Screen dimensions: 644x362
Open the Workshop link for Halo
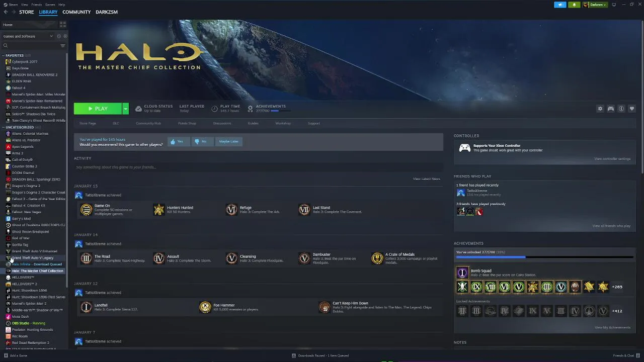coord(283,123)
